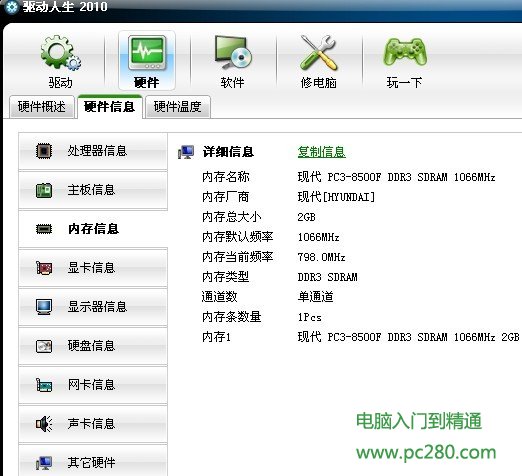522x476 pixels.
Task: Click the memory stick icon for 内存信息
Action: (x=44, y=229)
